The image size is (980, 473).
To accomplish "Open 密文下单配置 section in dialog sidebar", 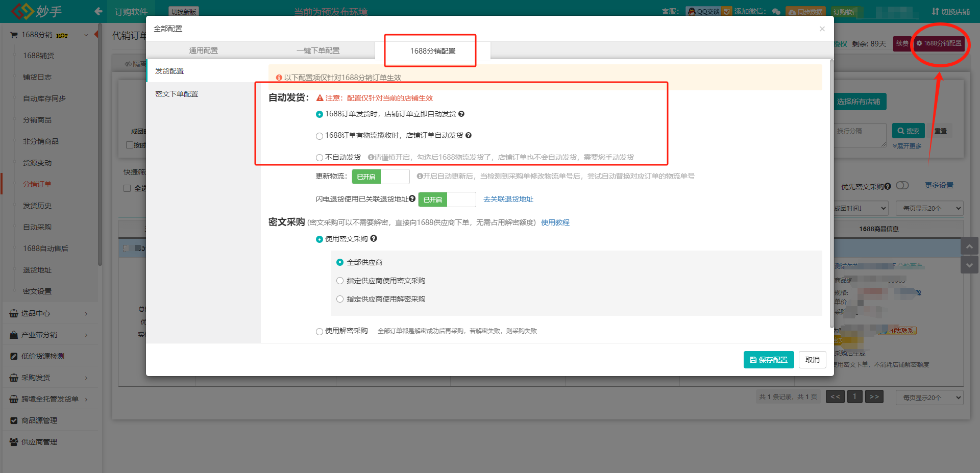I will pos(203,94).
